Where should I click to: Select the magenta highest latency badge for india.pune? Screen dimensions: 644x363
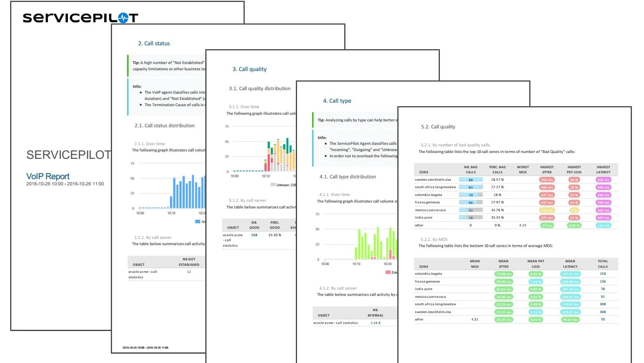(x=603, y=217)
